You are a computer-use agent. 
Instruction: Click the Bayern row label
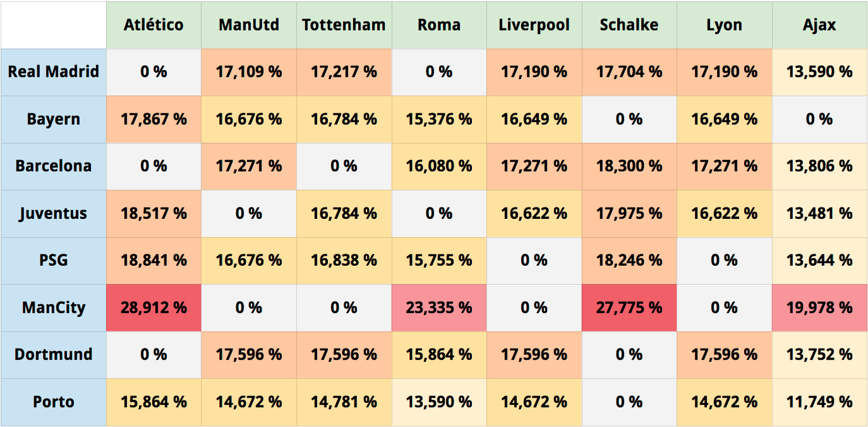pyautogui.click(x=53, y=119)
